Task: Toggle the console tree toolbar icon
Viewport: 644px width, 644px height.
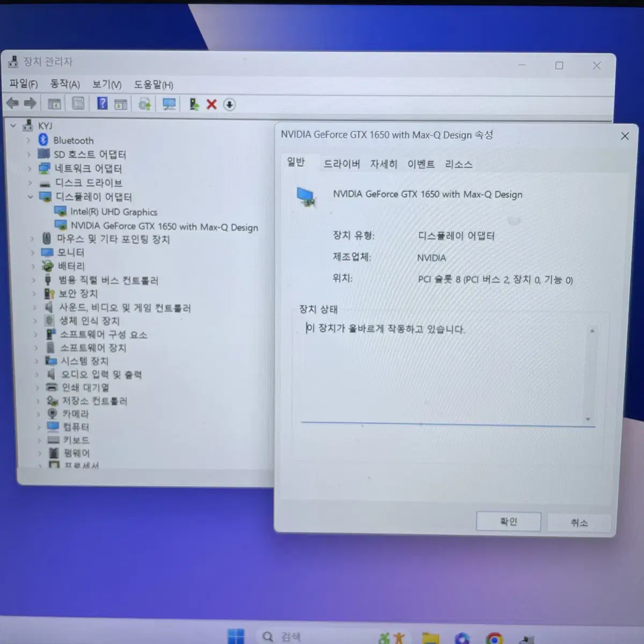Action: (x=54, y=104)
